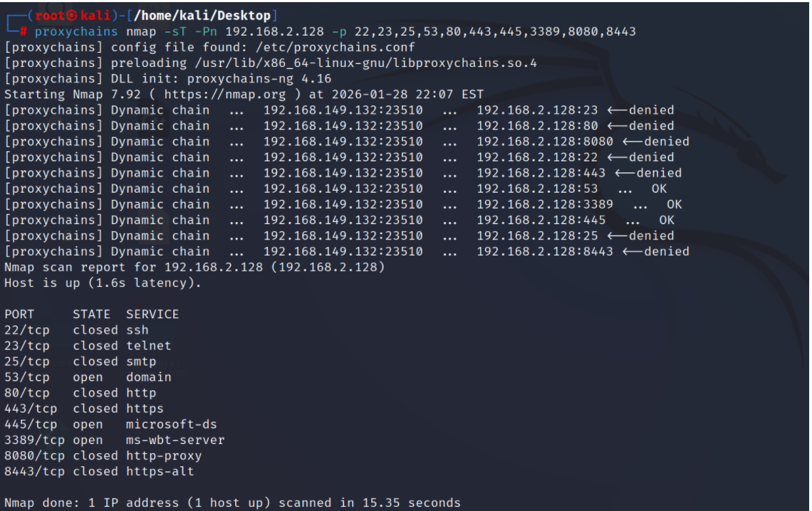This screenshot has width=812, height=511.
Task: Click the OK status for port 3389
Action: (x=675, y=204)
